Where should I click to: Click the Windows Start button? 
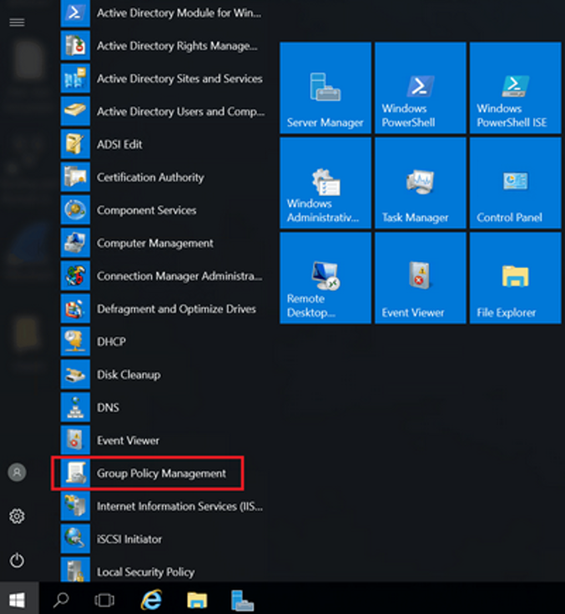[x=18, y=599]
